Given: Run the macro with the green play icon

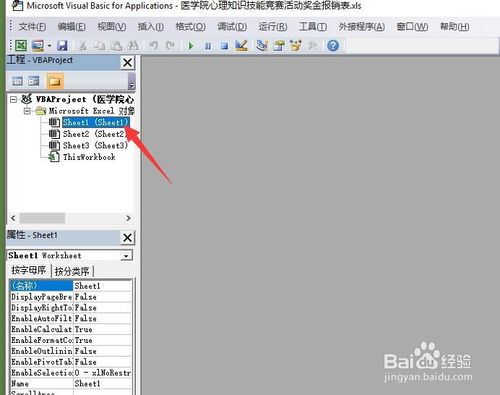Looking at the screenshot, I should click(x=191, y=46).
